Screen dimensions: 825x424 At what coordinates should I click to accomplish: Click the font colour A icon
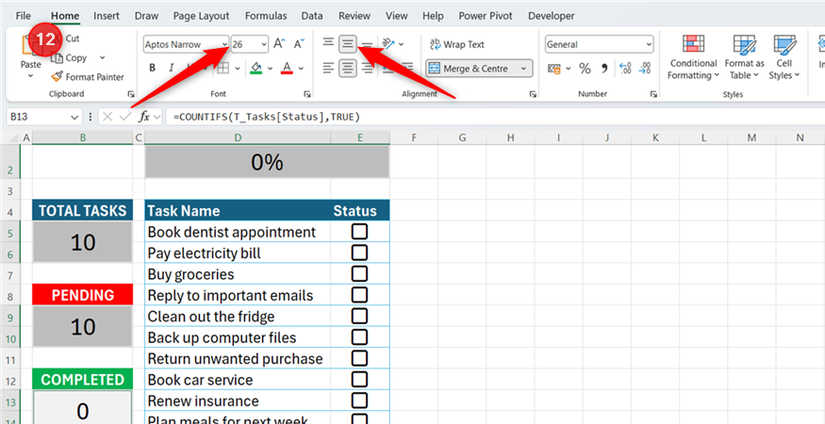[287, 68]
